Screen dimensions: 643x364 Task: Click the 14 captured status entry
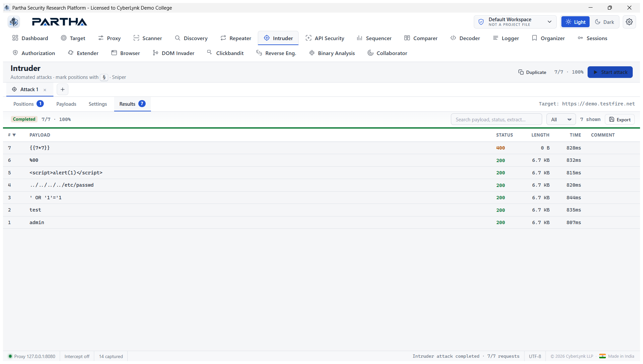point(111,356)
